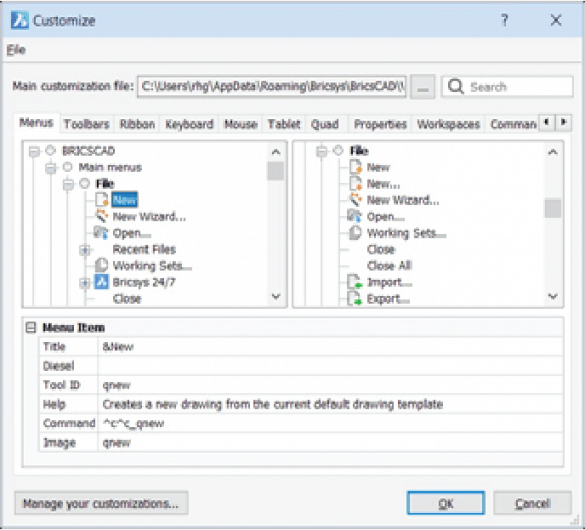Click the Working Sets... icon in right pane

click(x=355, y=233)
